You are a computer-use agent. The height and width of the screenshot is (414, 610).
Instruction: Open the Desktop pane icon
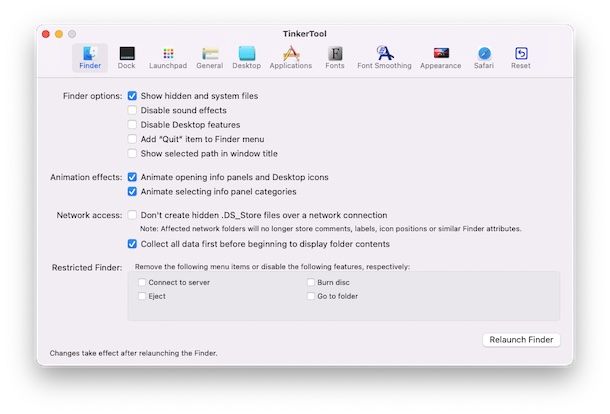click(247, 58)
